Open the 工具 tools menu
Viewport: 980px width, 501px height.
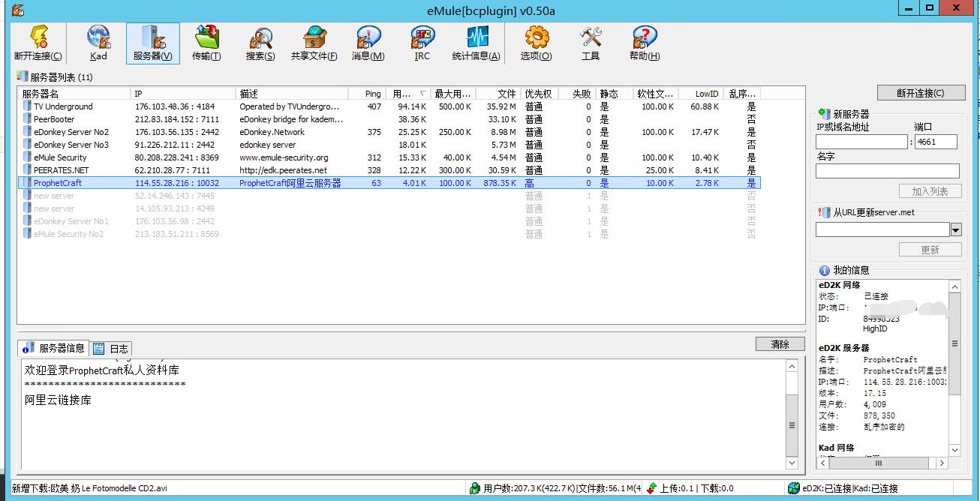point(591,43)
